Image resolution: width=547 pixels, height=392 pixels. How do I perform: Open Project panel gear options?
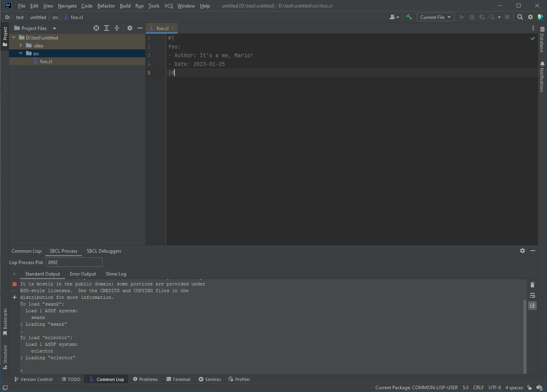coord(130,28)
